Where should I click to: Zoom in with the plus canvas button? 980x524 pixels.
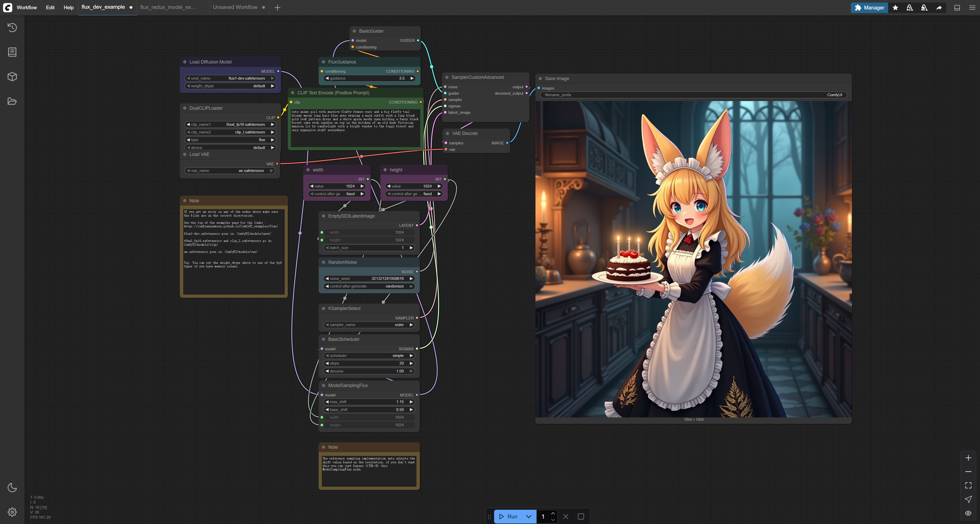968,458
